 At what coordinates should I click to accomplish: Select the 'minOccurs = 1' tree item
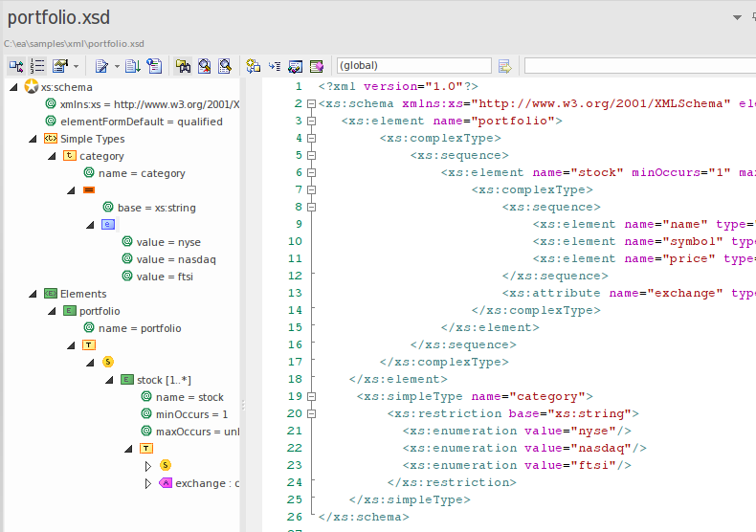[x=191, y=414]
